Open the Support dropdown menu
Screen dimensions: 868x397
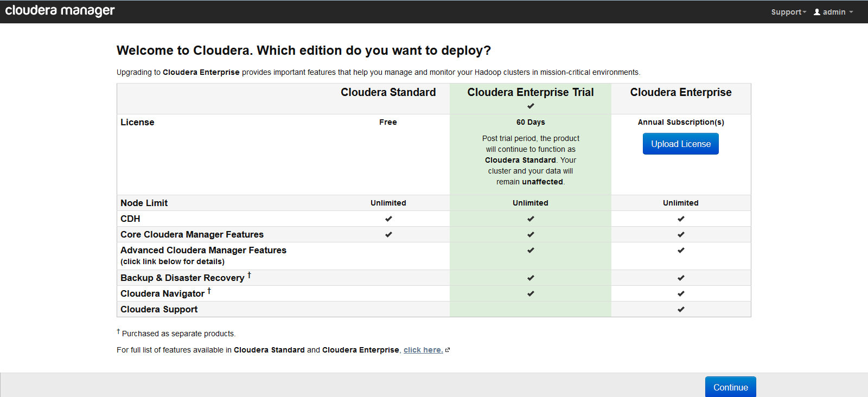coord(788,12)
